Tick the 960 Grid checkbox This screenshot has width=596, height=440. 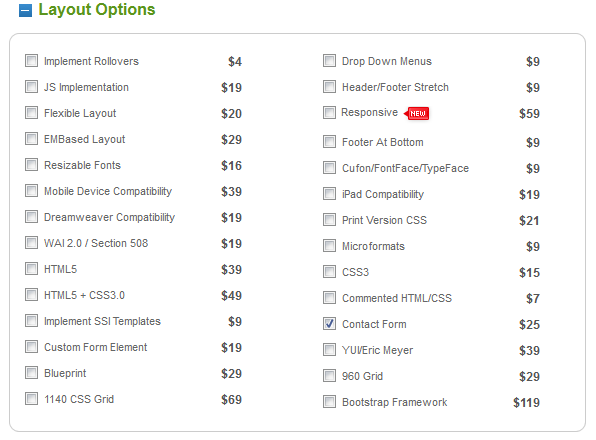point(329,376)
